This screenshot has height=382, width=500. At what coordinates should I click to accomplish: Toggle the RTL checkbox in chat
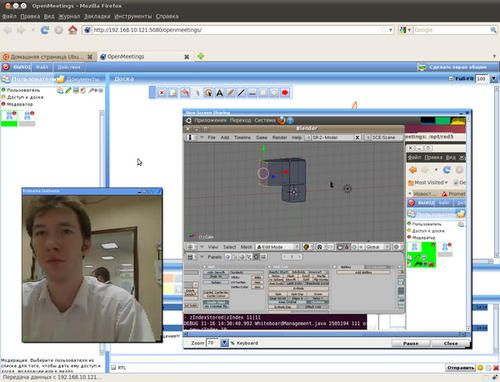pos(113,367)
